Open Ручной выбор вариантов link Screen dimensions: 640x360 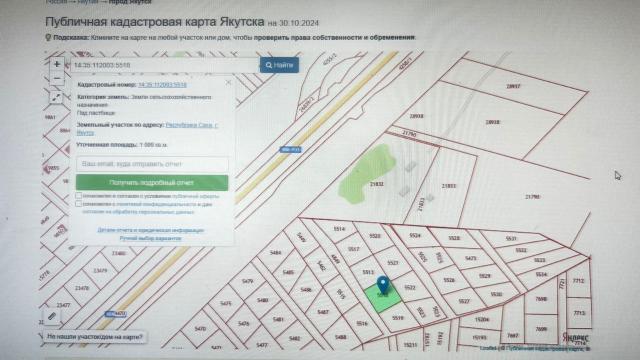(151, 238)
